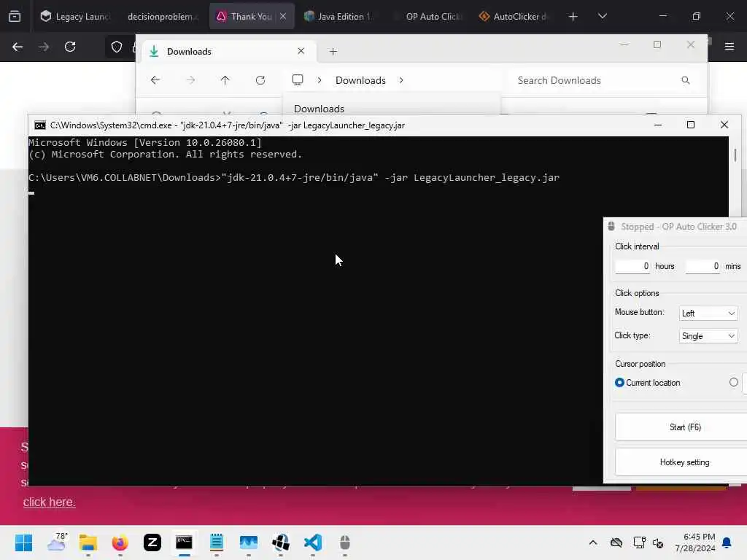
Task: Open the blocks app icon on the taskbar
Action: coord(281,542)
